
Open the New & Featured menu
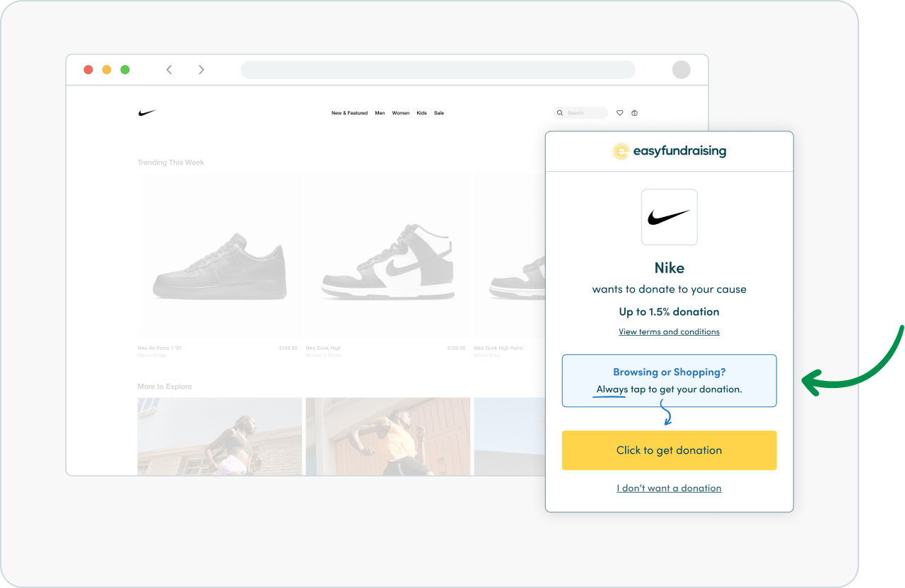pos(349,113)
